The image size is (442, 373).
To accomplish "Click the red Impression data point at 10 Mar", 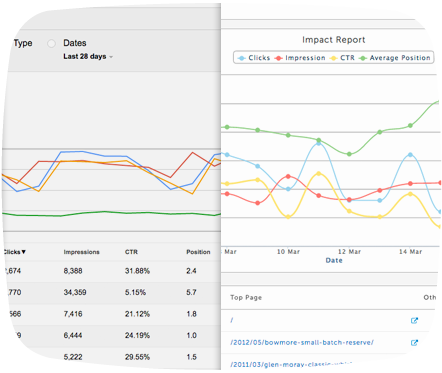I will coord(288,176).
